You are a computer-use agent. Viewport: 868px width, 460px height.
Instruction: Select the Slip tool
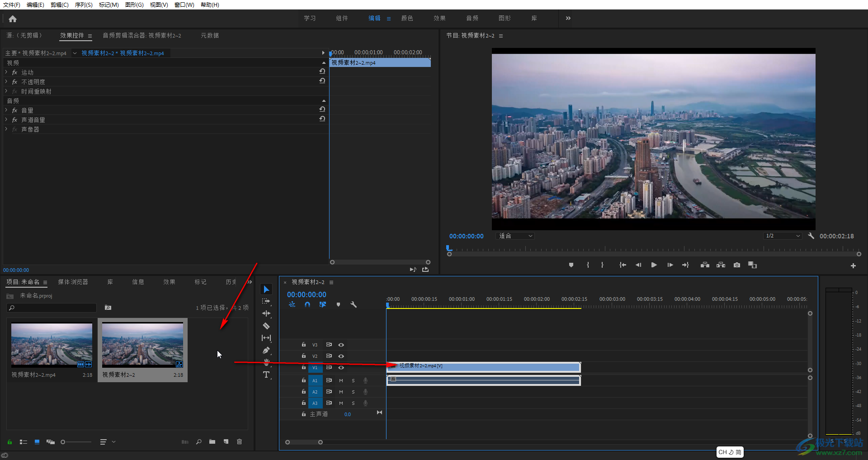pyautogui.click(x=266, y=338)
